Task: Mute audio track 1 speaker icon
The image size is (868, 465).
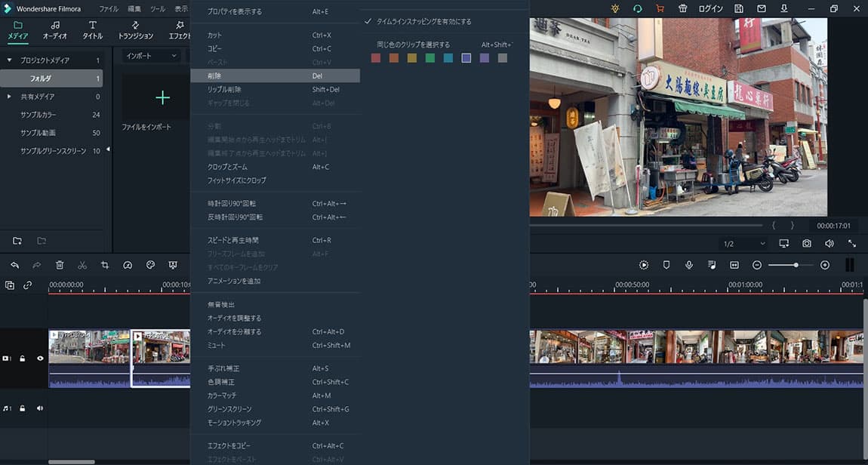Action: [40, 408]
